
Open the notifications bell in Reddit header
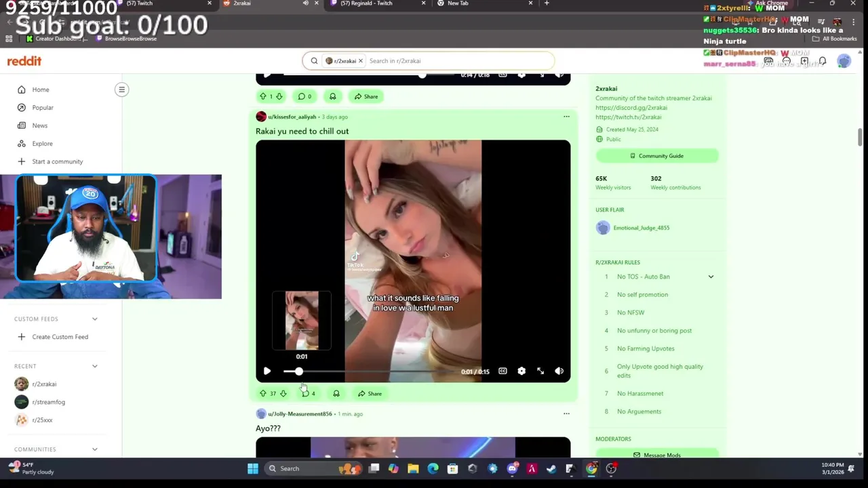click(x=822, y=61)
